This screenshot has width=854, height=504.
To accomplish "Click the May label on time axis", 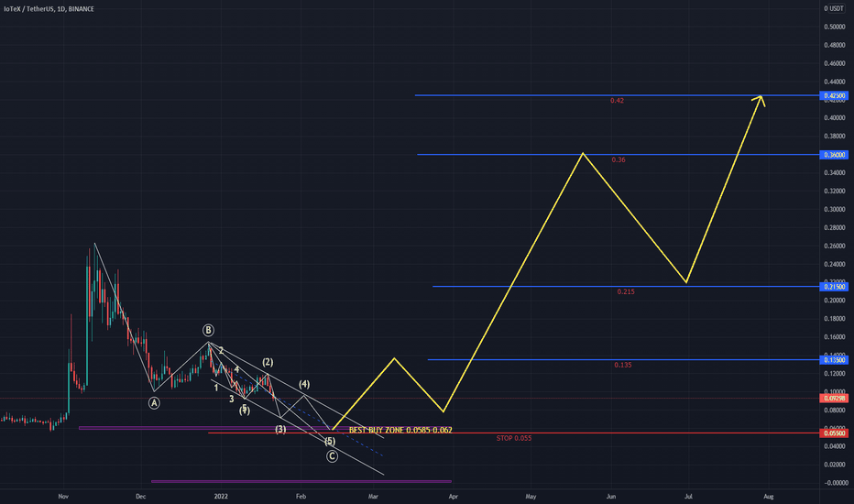I will (531, 497).
